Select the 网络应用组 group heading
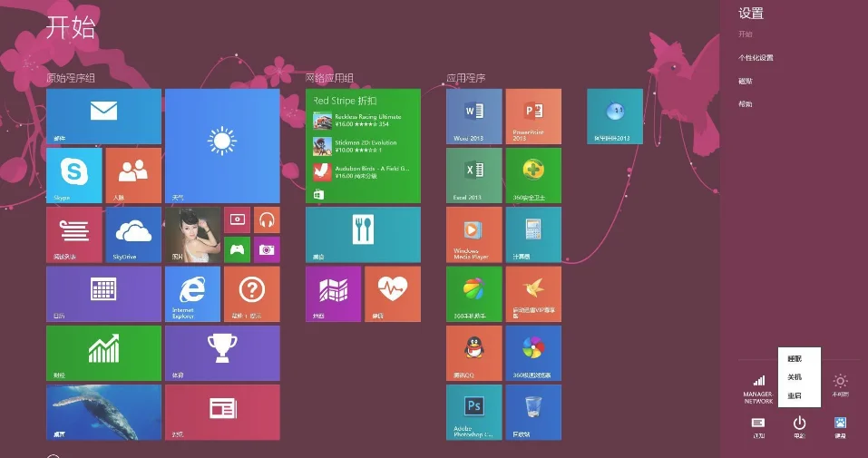The height and width of the screenshot is (458, 868). 330,78
